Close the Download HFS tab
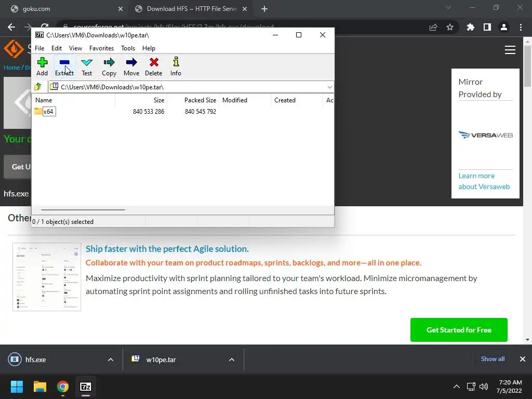The image size is (532, 399). (245, 9)
